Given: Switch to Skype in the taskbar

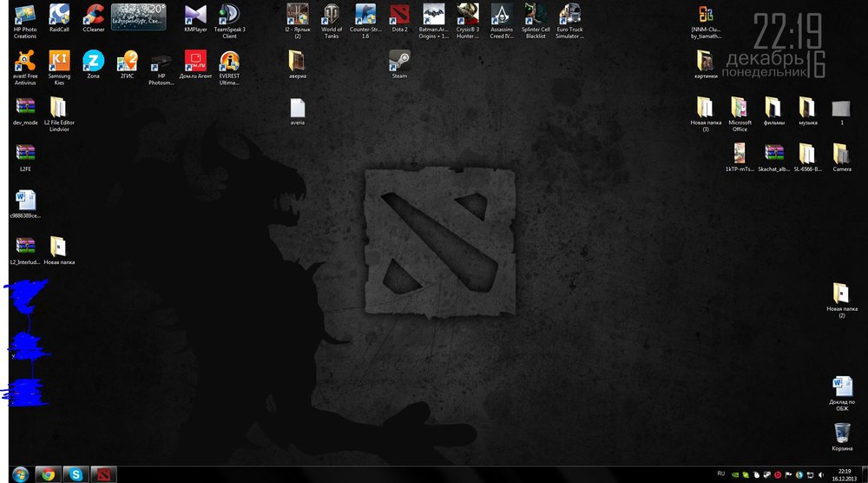Looking at the screenshot, I should tap(76, 473).
